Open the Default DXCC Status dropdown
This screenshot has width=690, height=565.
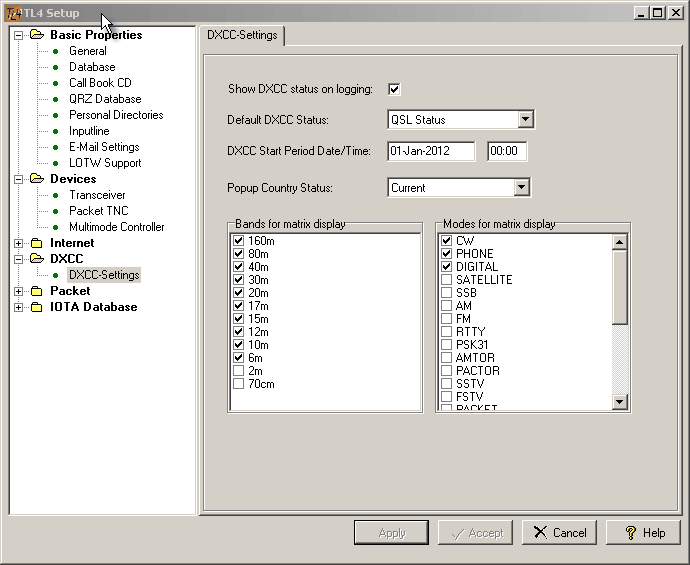pos(525,119)
